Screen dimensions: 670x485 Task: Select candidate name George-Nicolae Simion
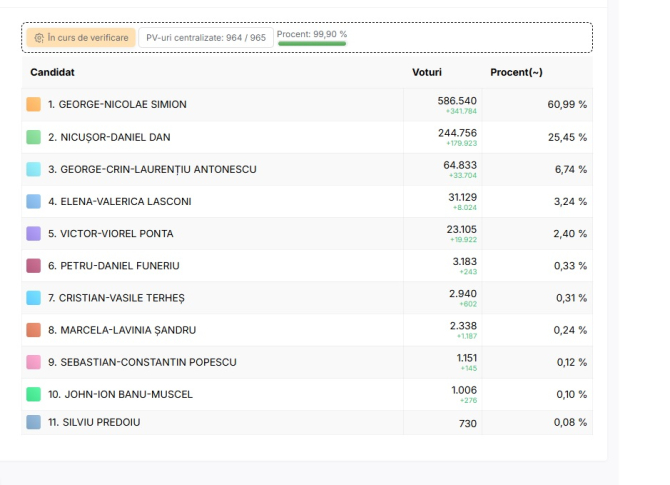pyautogui.click(x=117, y=105)
